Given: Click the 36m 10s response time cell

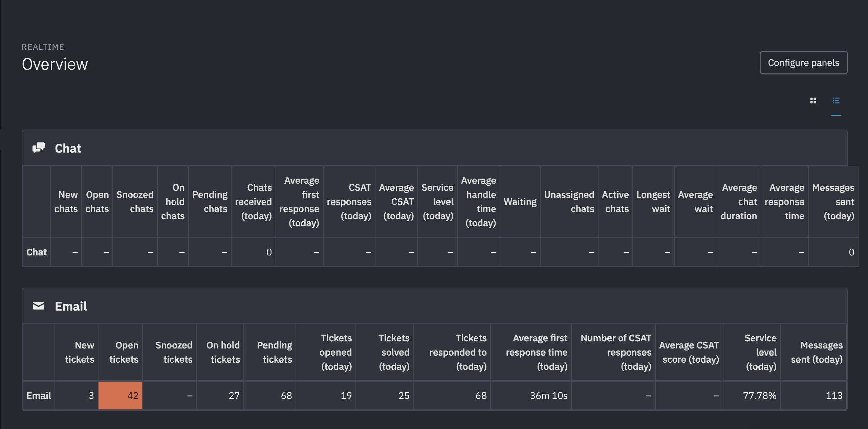Looking at the screenshot, I should [x=548, y=395].
